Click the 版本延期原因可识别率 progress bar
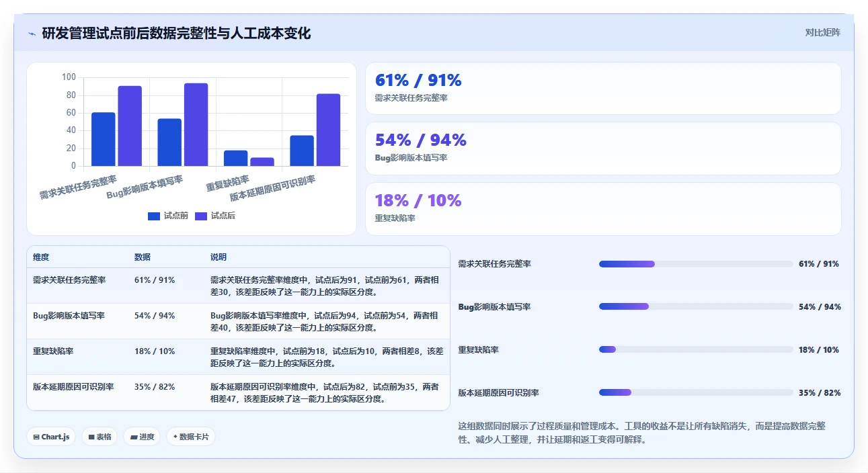The width and height of the screenshot is (868, 473). (696, 392)
